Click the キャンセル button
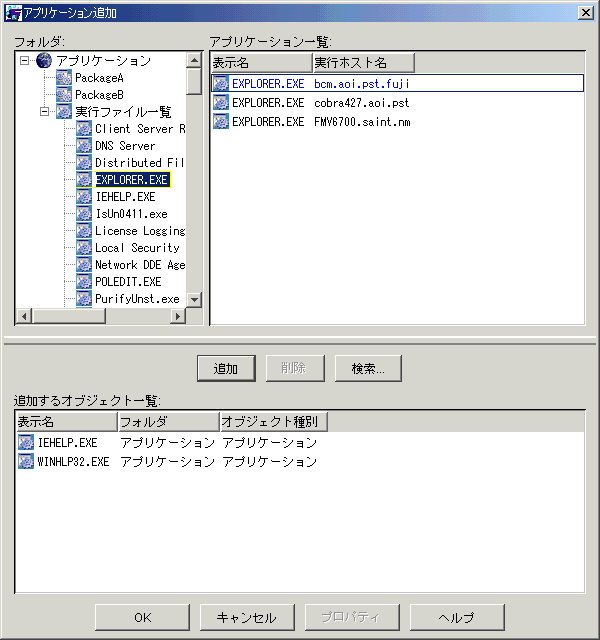Viewport: 600px width, 640px height. 247,617
